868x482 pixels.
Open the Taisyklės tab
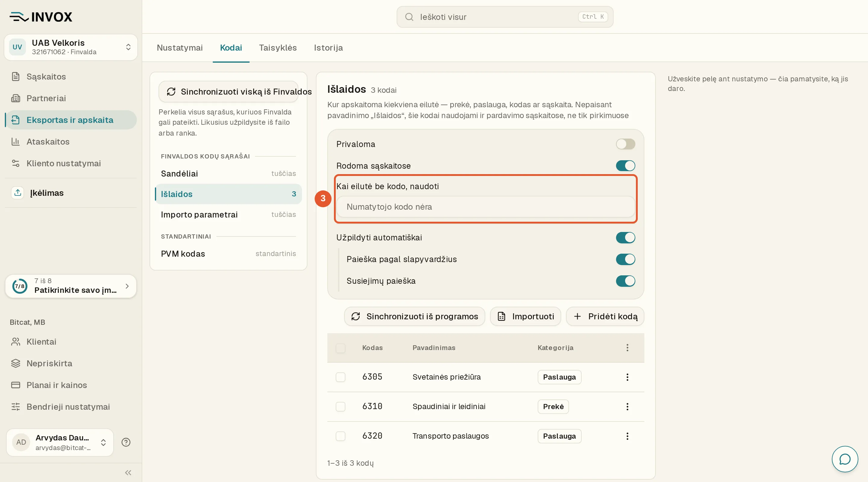278,48
